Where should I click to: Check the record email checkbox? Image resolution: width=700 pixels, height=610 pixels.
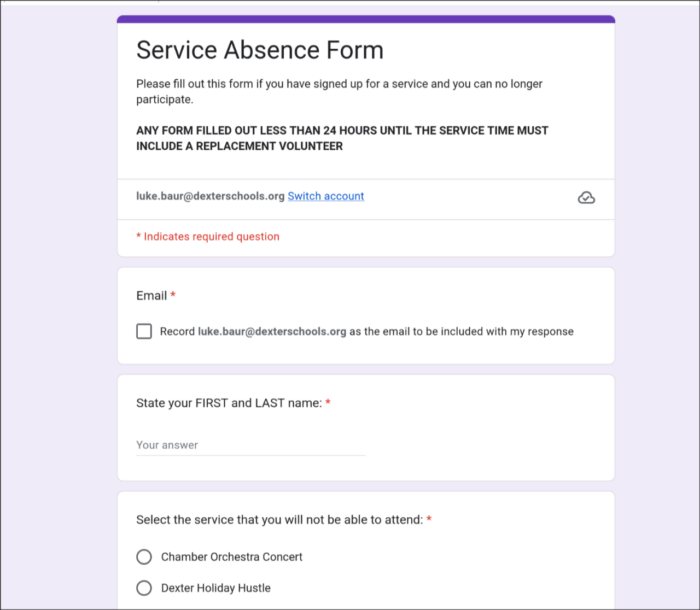tap(144, 331)
